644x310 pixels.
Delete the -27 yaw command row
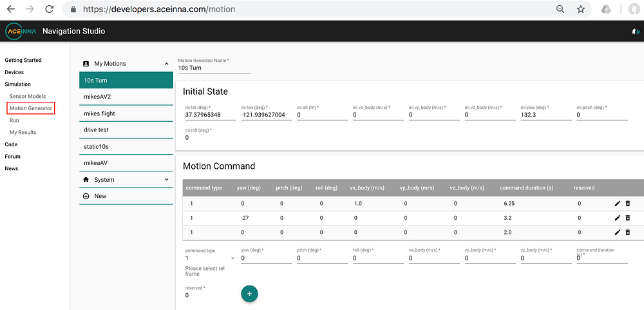tap(627, 218)
